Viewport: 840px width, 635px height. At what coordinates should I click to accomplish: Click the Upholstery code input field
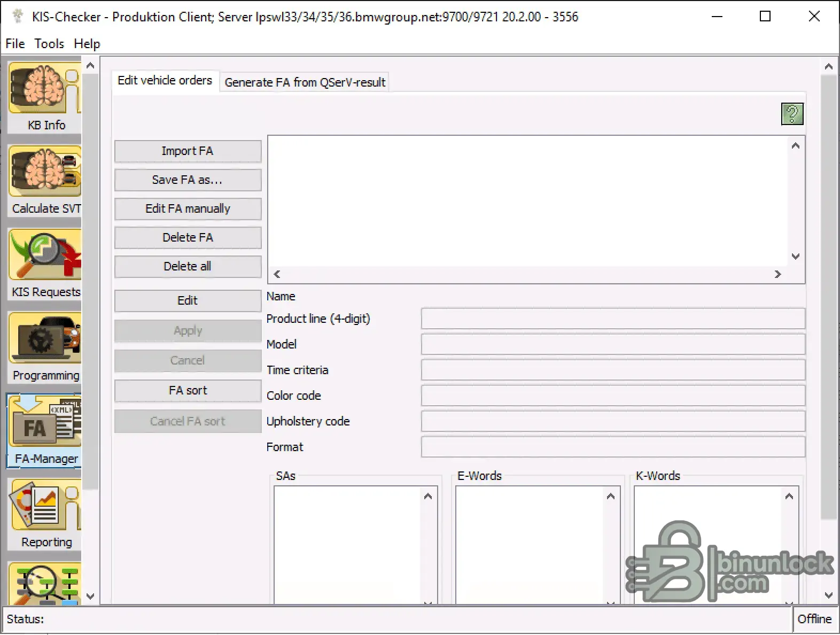coord(613,421)
